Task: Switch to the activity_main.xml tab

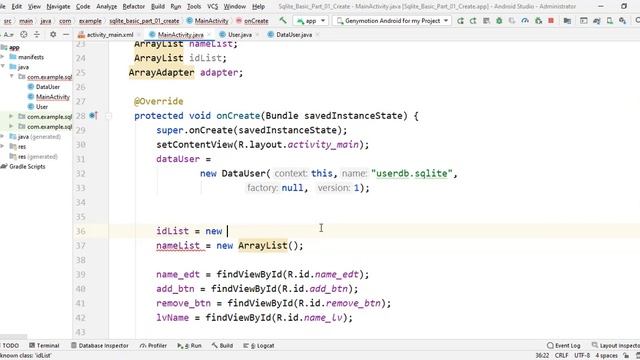Action: click(x=110, y=35)
